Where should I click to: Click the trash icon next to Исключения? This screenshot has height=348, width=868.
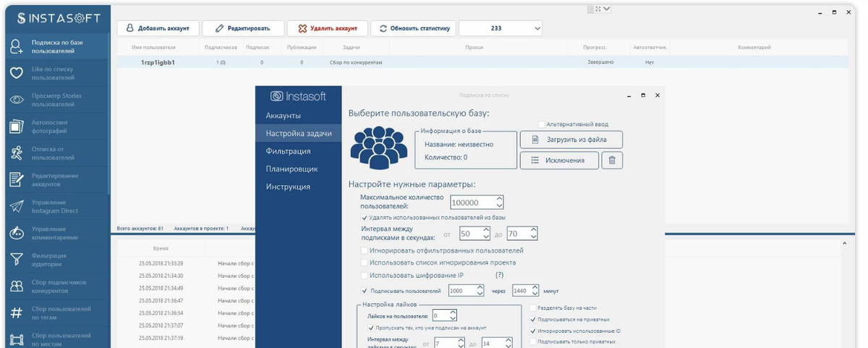(612, 160)
